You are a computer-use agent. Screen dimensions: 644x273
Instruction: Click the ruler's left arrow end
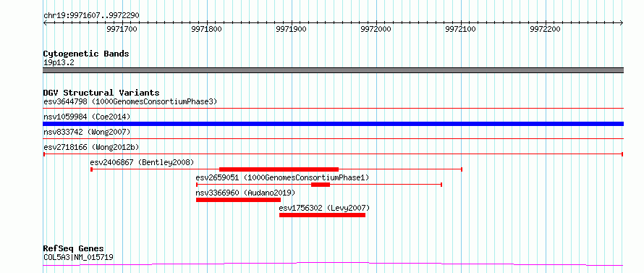pos(45,22)
